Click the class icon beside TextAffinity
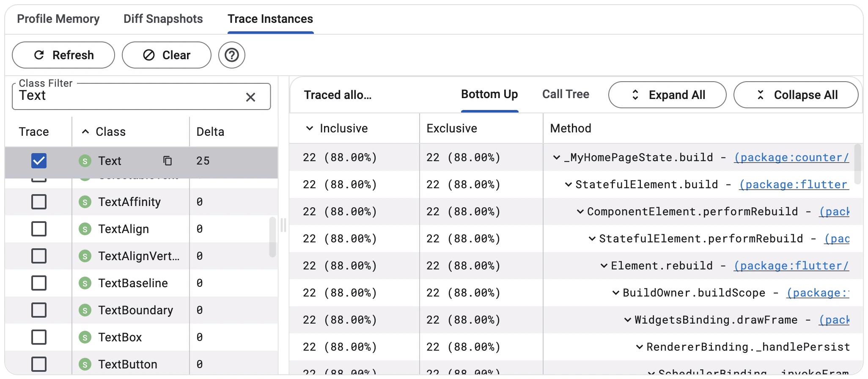Screen dimensions: 868x379 85,202
